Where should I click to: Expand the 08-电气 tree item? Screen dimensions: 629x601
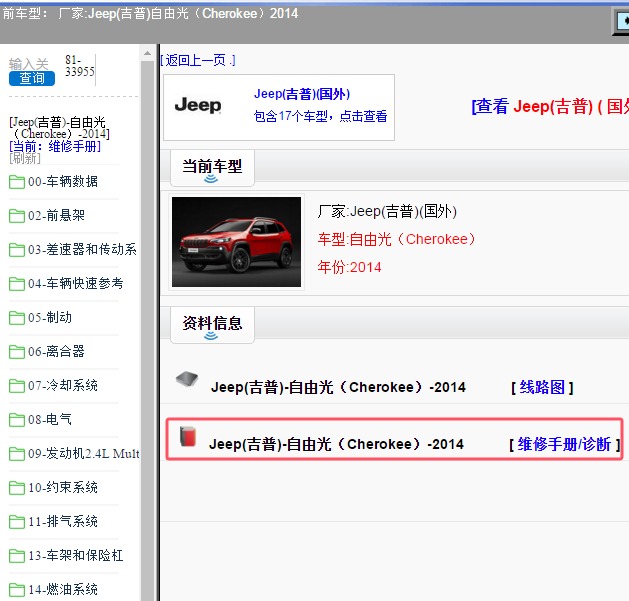[x=50, y=420]
